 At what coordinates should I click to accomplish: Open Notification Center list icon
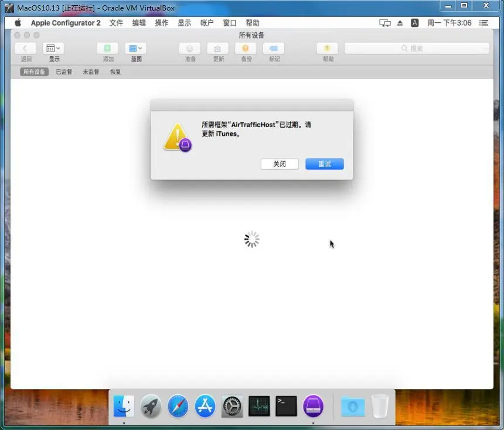tap(483, 23)
